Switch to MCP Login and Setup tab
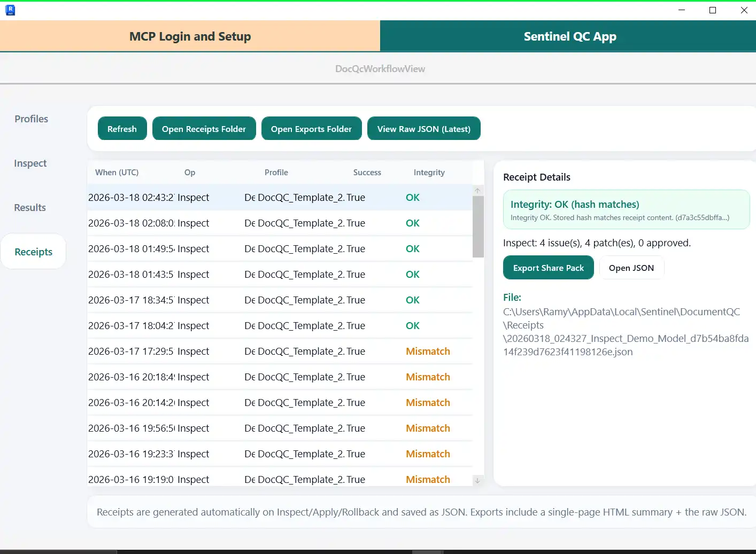 tap(190, 36)
